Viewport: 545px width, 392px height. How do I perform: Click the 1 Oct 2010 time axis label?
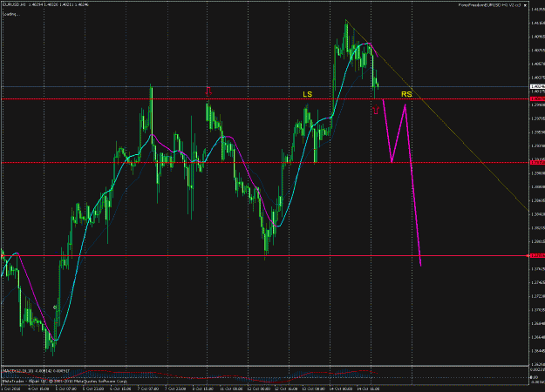(x=10, y=389)
